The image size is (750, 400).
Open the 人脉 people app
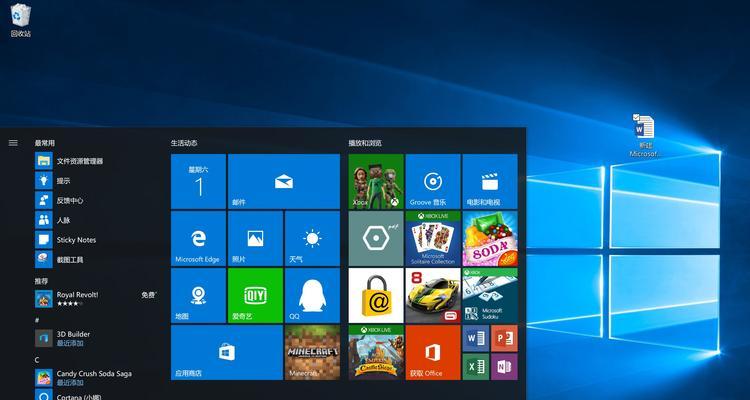point(96,220)
